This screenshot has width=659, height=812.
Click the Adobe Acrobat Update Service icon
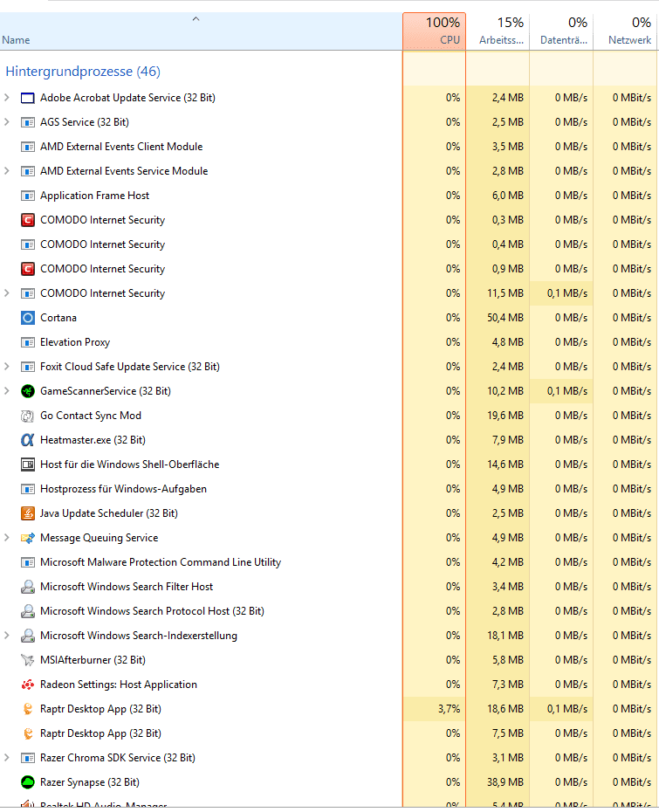click(27, 98)
